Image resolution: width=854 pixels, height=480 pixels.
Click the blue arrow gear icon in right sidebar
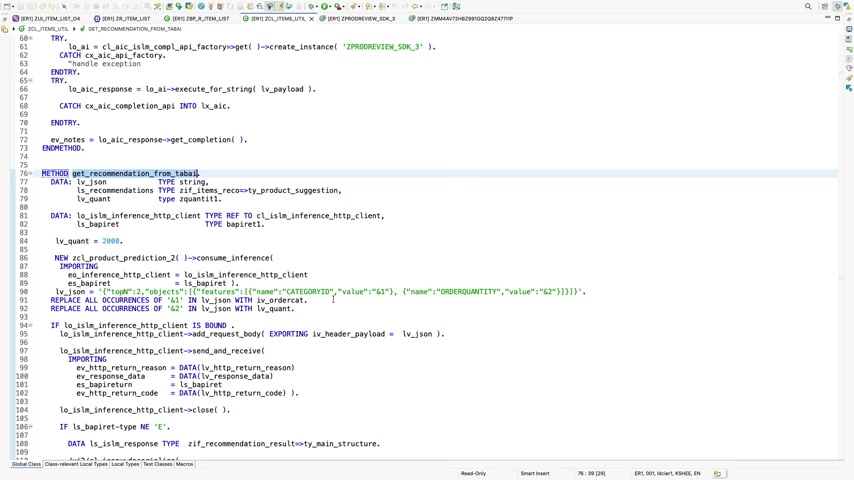click(849, 88)
